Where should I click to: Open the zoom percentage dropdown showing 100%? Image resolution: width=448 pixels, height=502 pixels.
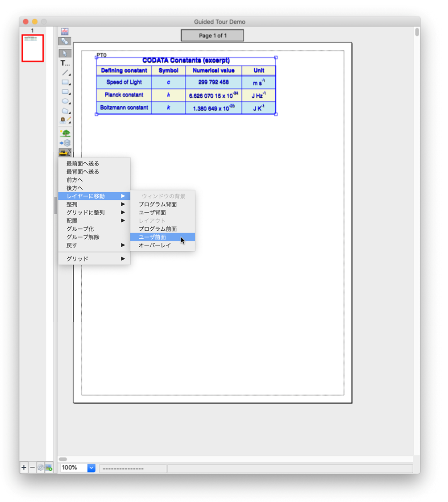click(x=91, y=468)
